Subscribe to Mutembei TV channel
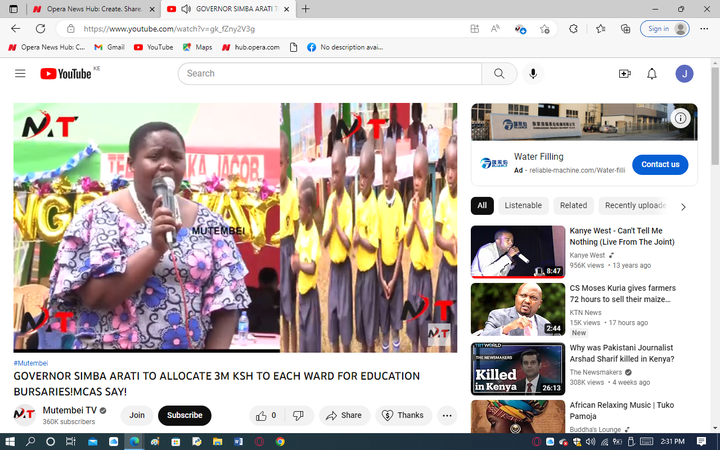The height and width of the screenshot is (450, 720). [x=184, y=415]
